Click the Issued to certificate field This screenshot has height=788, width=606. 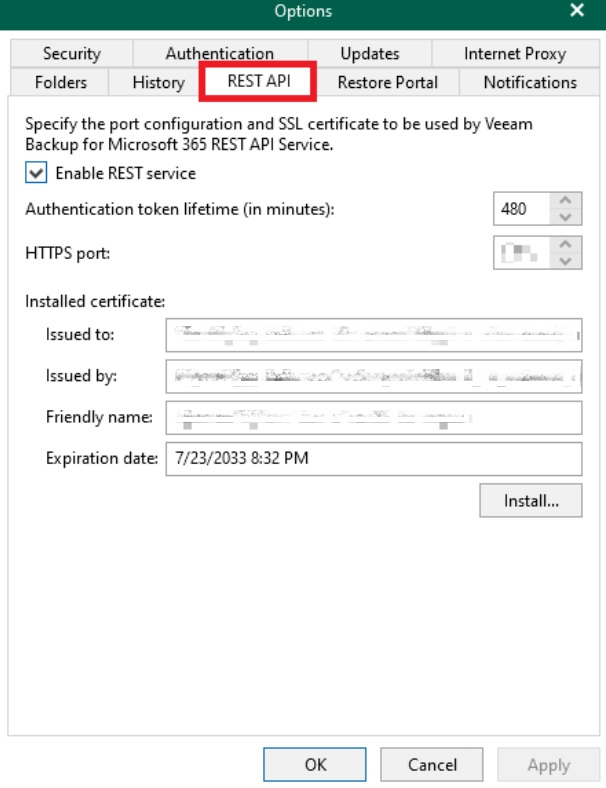374,335
